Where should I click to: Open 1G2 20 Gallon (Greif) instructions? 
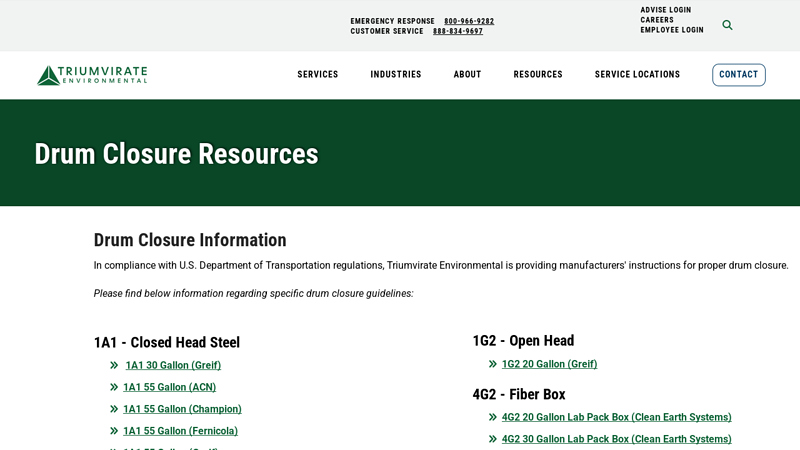point(549,364)
